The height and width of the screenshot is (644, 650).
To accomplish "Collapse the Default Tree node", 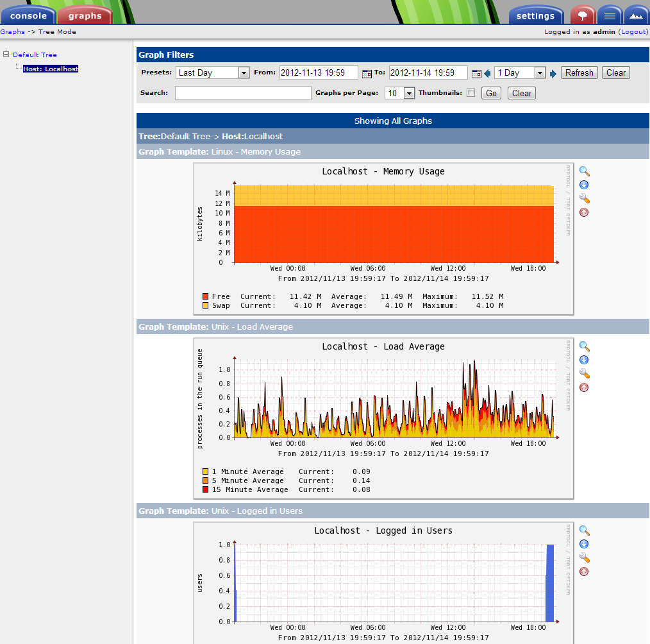I will [x=6, y=54].
